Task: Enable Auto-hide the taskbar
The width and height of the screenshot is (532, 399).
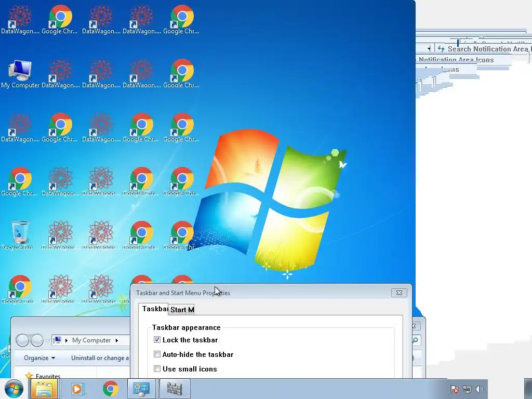Action: coord(157,354)
